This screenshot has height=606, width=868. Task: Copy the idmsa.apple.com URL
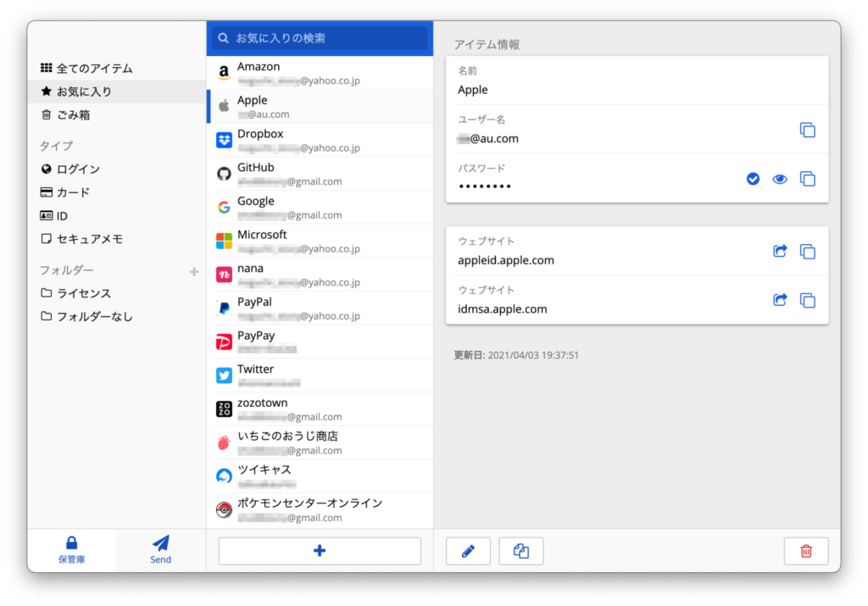[x=807, y=300]
